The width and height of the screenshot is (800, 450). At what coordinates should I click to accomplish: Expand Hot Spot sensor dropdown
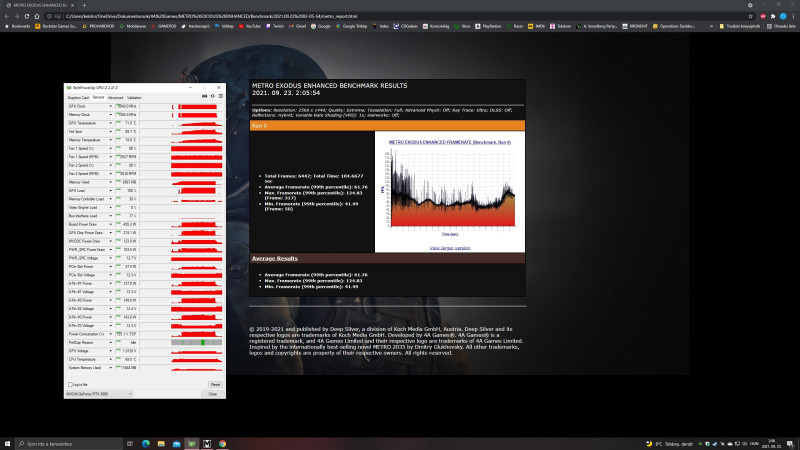click(x=111, y=132)
